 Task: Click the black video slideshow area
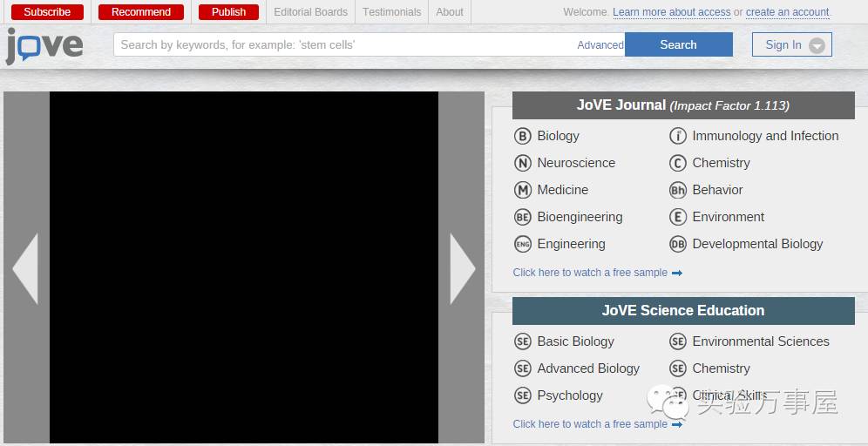coord(244,267)
